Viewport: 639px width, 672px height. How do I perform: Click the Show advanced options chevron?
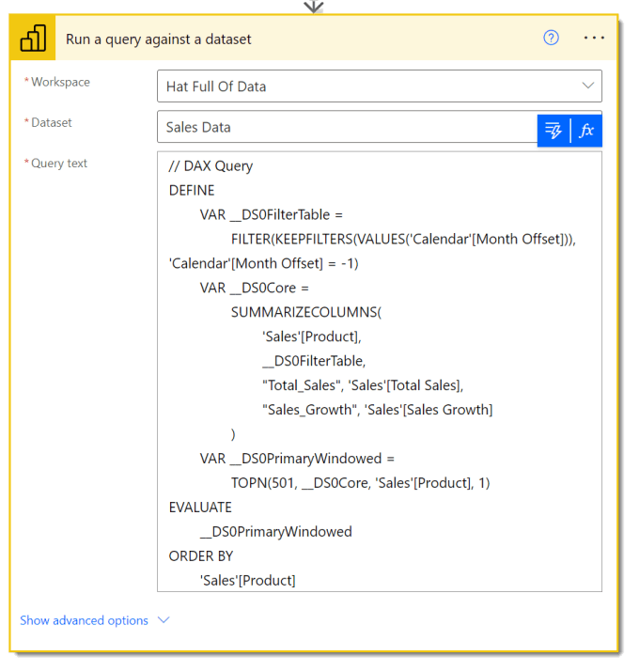click(164, 619)
